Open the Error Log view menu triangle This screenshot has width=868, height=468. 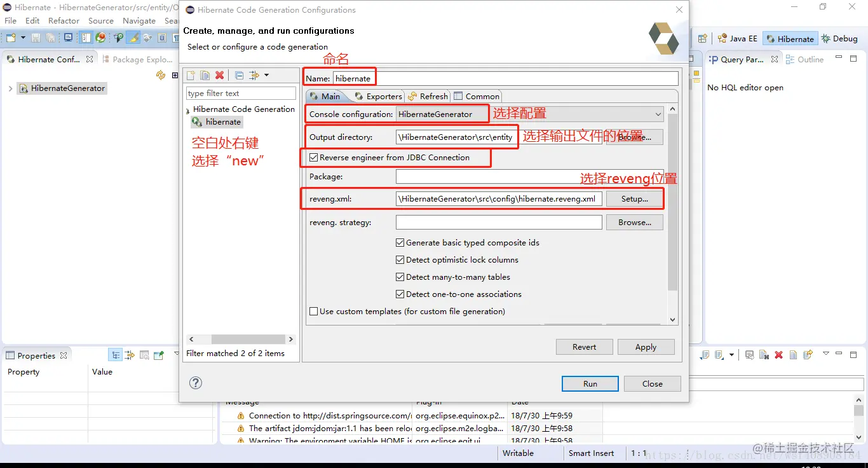pos(825,354)
